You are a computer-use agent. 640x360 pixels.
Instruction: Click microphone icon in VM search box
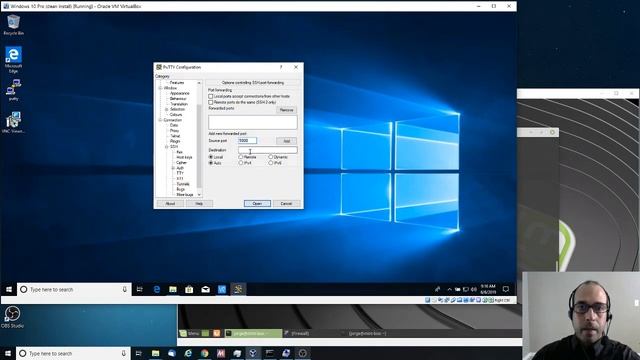[124, 289]
